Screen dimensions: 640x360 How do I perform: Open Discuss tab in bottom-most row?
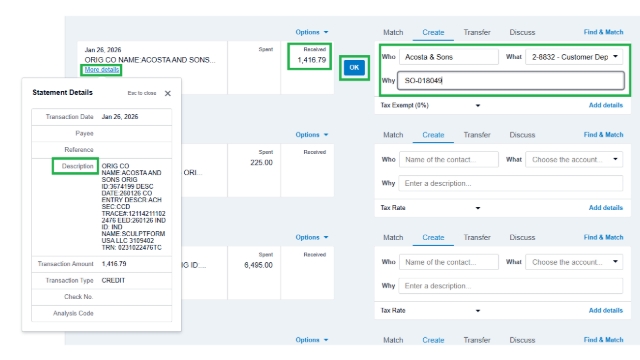522,340
